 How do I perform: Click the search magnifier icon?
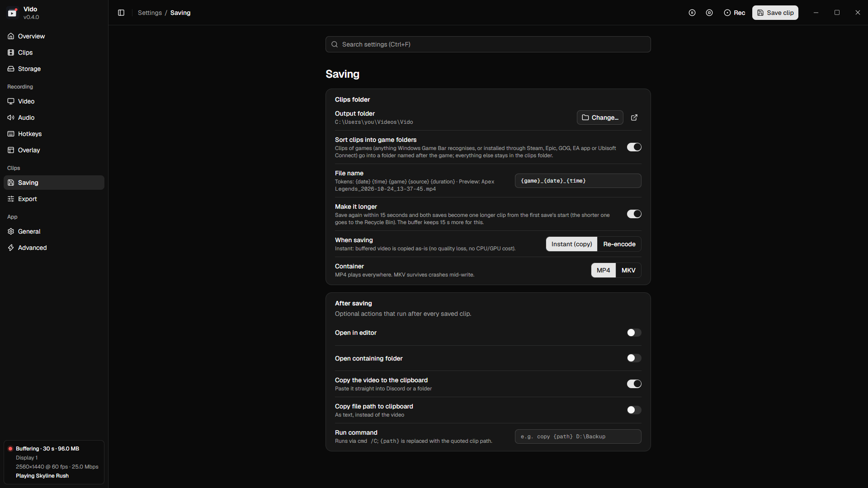pyautogui.click(x=335, y=44)
